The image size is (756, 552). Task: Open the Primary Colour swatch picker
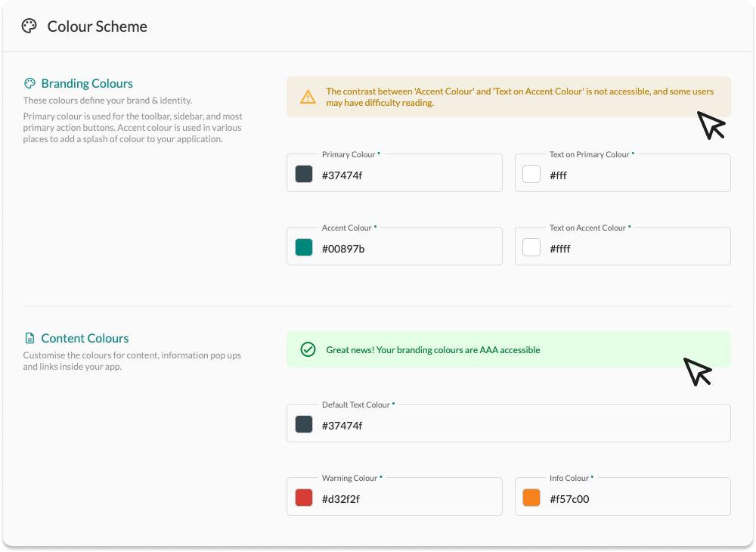click(x=304, y=174)
